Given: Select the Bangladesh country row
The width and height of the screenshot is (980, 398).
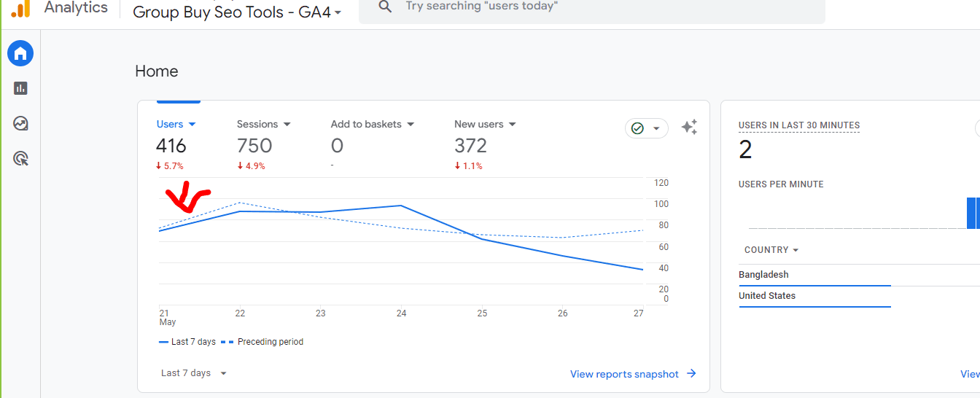Looking at the screenshot, I should 859,275.
